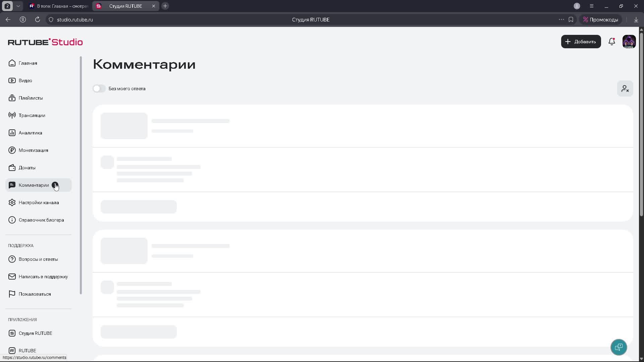Toggle the Без моего ответа switch
Viewport: 644px width, 362px height.
click(x=99, y=88)
